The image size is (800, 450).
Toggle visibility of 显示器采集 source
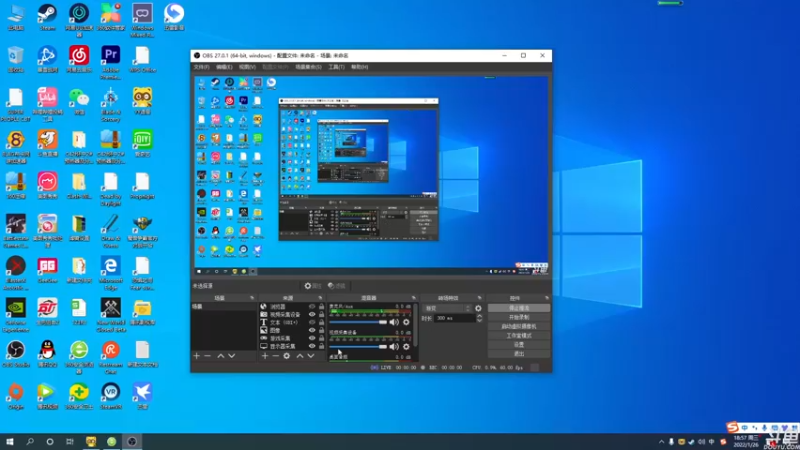[312, 346]
